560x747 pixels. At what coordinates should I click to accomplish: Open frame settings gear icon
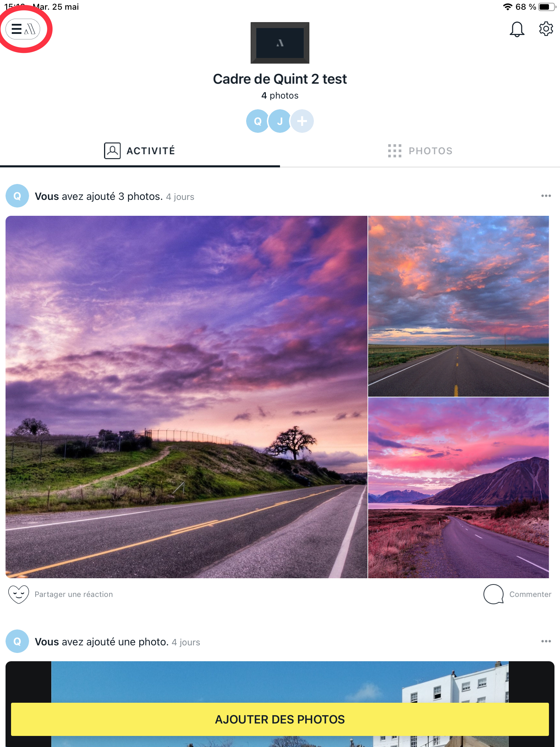[546, 29]
